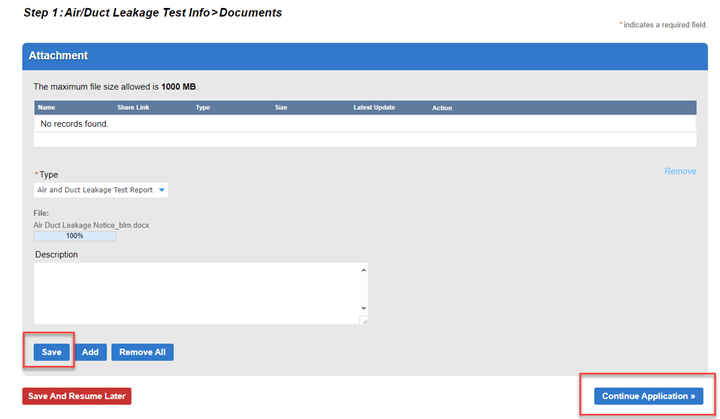The width and height of the screenshot is (720, 419).
Task: Click the Type column header
Action: click(x=202, y=108)
